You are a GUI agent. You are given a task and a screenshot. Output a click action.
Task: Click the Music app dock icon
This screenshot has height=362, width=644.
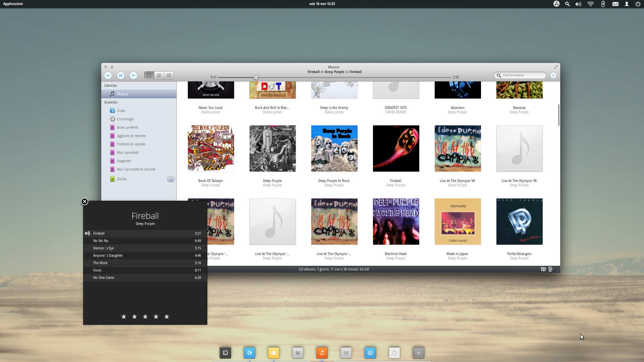(x=322, y=353)
